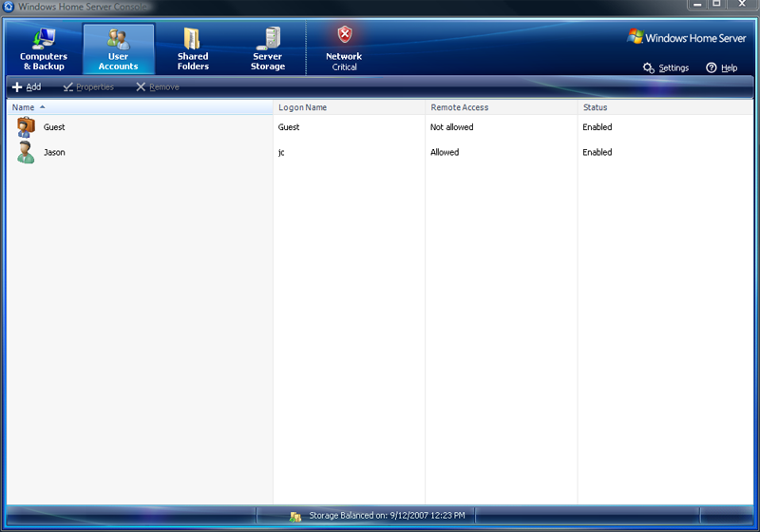Open Properties for selected user
Screen dimensions: 760x532
(x=88, y=87)
